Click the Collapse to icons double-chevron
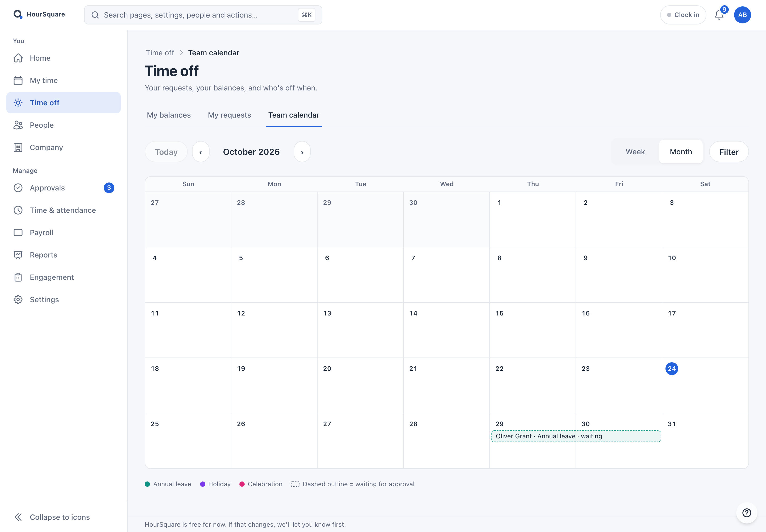Viewport: 766px width, 532px height. point(18,517)
